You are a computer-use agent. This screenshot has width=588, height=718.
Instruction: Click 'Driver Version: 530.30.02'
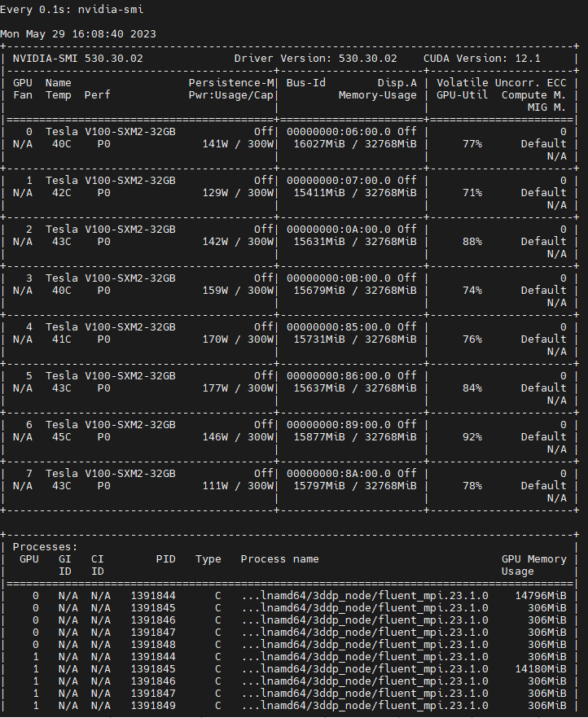coord(315,59)
